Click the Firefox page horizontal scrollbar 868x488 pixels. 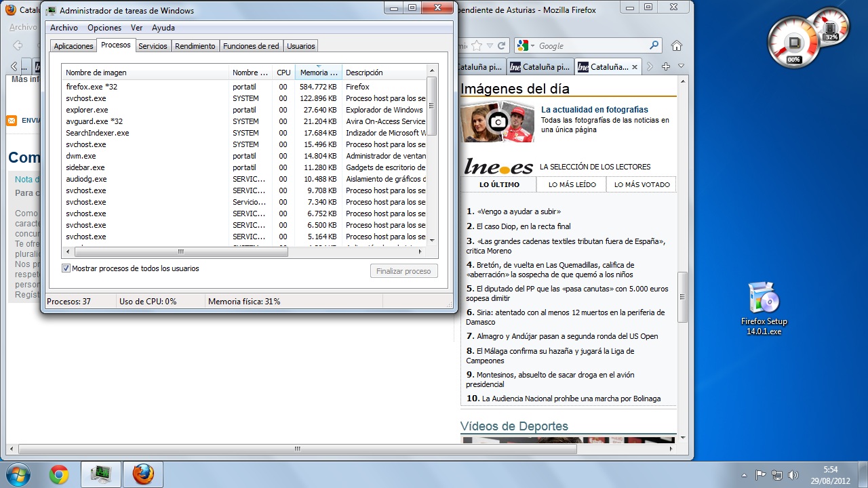pyautogui.click(x=297, y=449)
